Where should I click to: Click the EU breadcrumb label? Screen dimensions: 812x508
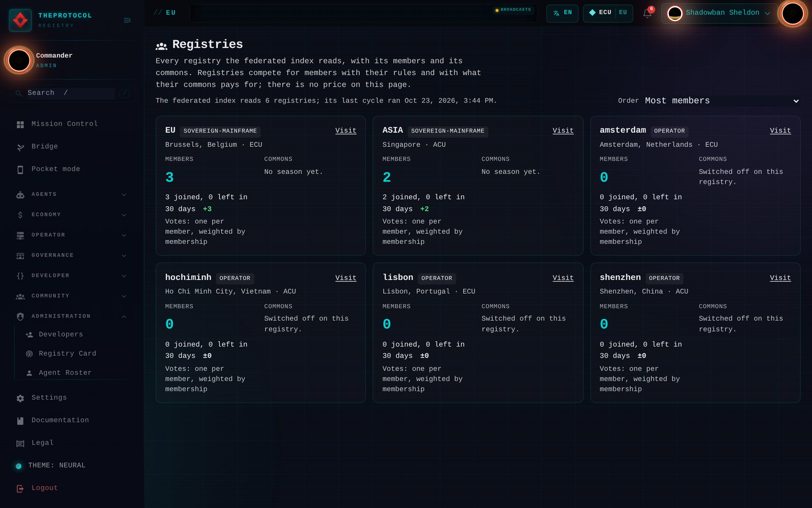[x=171, y=13]
